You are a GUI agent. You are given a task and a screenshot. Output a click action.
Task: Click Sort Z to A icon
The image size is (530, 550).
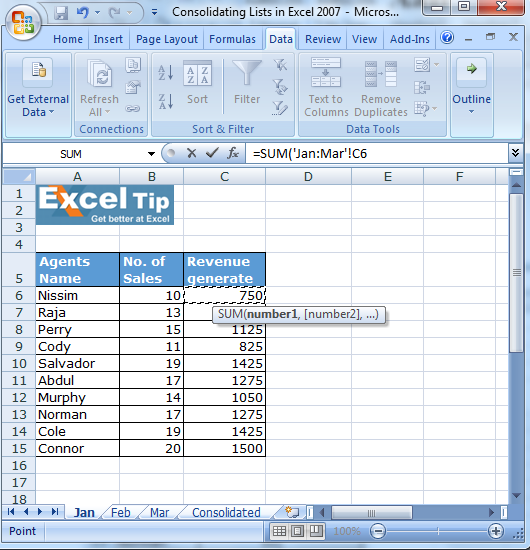click(x=166, y=101)
